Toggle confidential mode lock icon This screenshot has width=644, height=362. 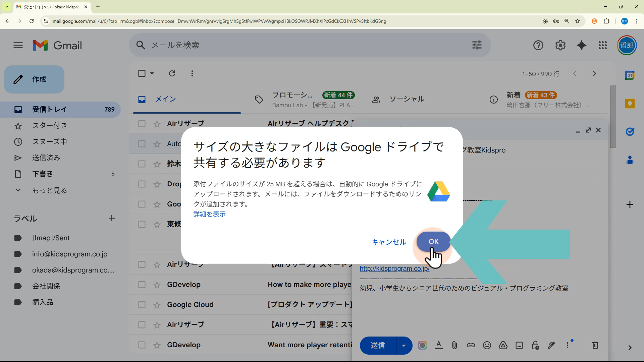click(x=535, y=345)
